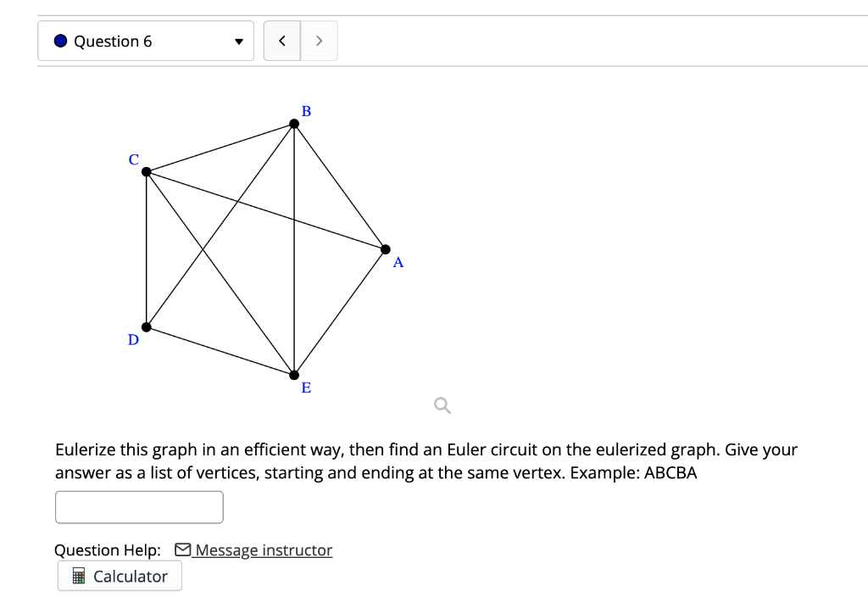The image size is (868, 608).
Task: Click the calculator icon on the Calculator button
Action: point(77,576)
